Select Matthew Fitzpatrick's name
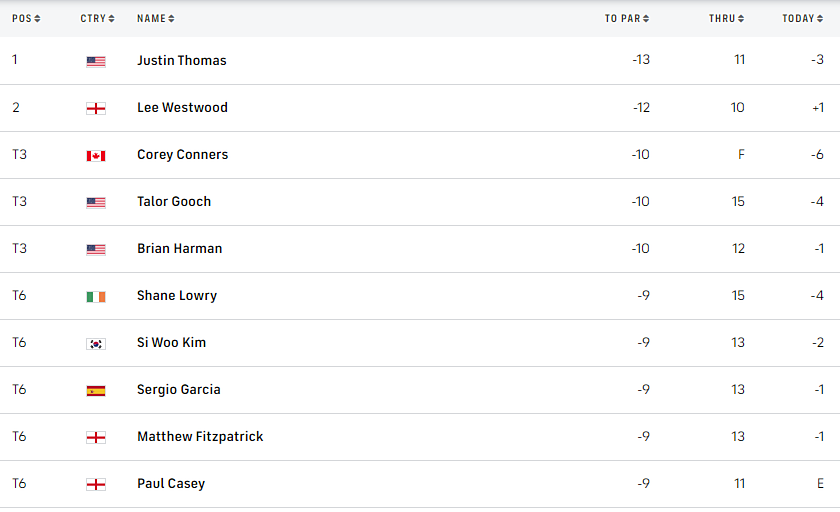This screenshot has height=512, width=840. [x=200, y=437]
